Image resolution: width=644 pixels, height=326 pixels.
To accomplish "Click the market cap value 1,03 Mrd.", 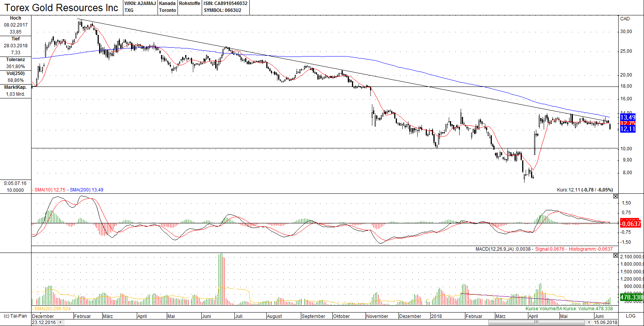I will [16, 94].
